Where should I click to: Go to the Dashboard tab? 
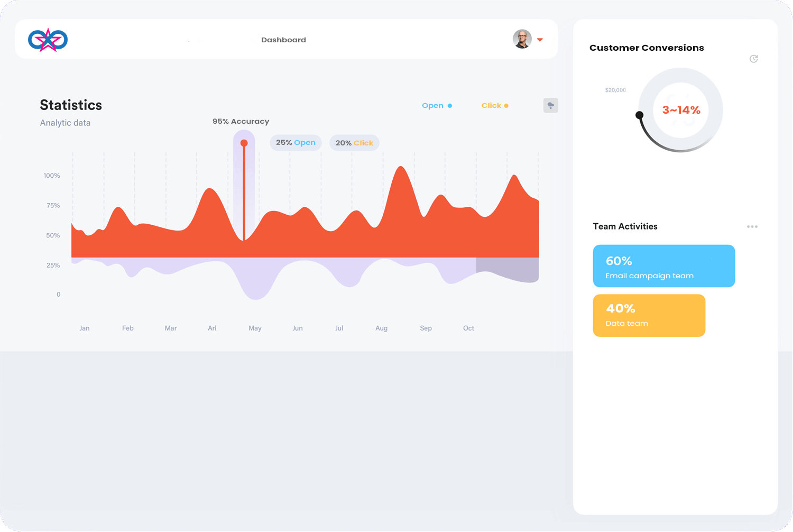(x=283, y=40)
